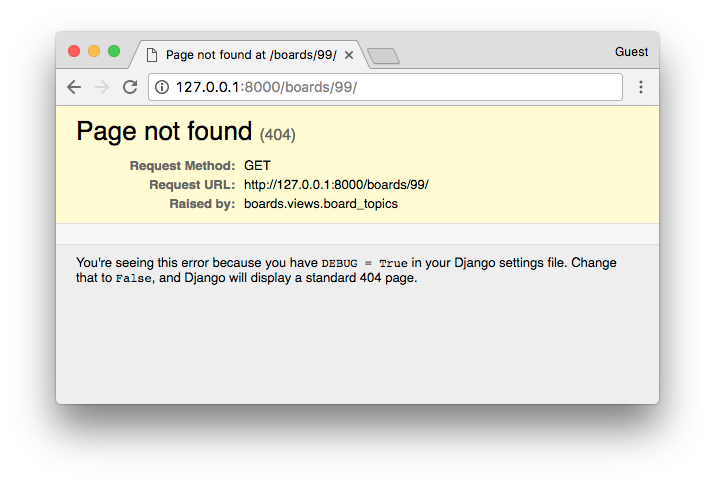The width and height of the screenshot is (715, 484).
Task: Click the GET request method value
Action: [x=257, y=166]
